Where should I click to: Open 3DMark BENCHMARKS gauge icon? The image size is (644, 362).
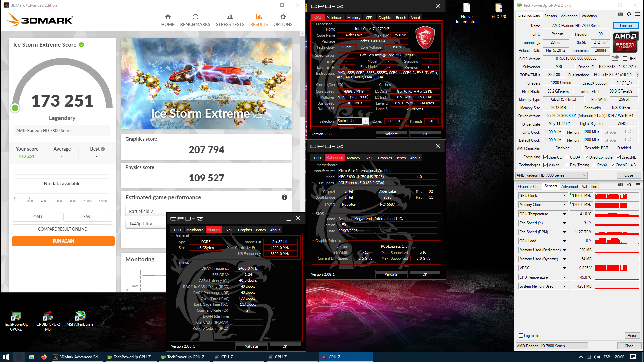coord(195,17)
